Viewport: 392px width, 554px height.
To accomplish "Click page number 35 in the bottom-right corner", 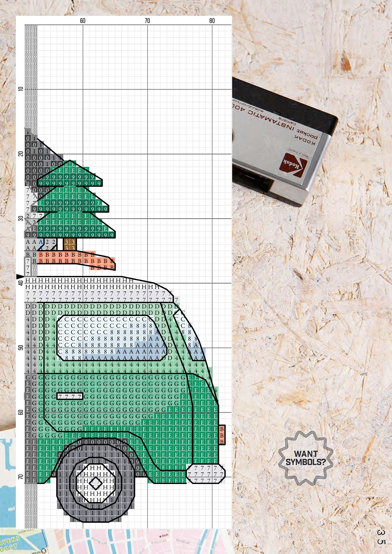I will 381,537.
